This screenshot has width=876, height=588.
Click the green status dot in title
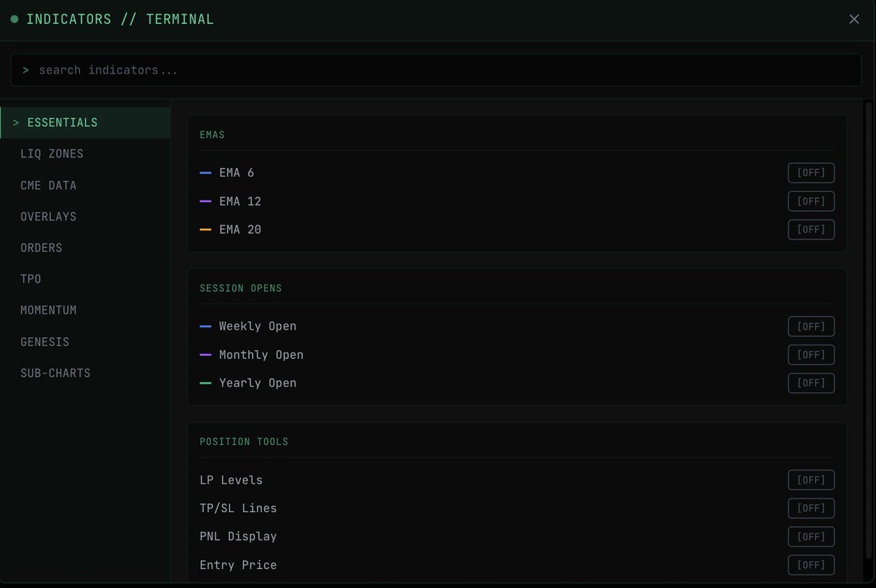tap(14, 19)
